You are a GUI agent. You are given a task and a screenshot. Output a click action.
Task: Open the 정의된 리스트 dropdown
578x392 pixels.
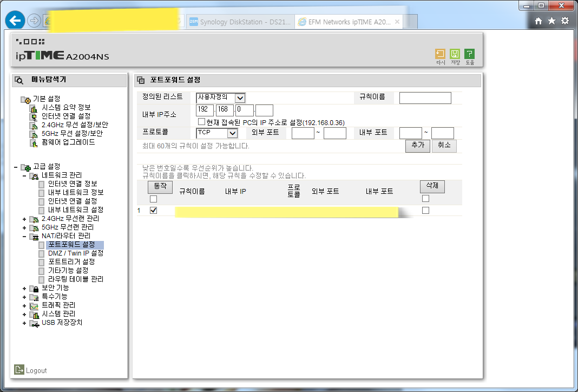[x=239, y=98]
